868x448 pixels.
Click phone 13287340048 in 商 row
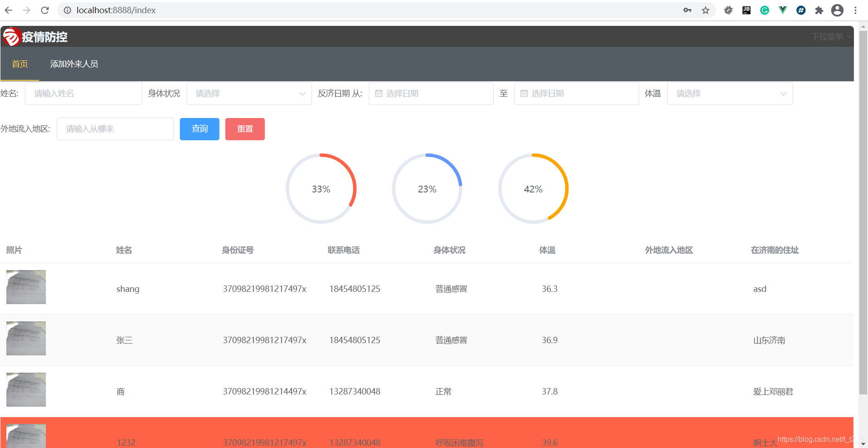pos(355,392)
